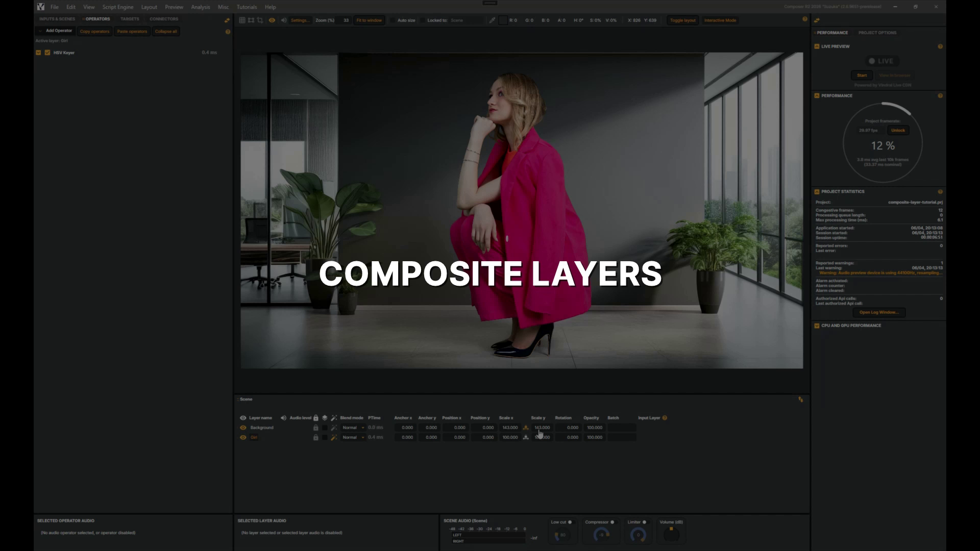Image resolution: width=980 pixels, height=551 pixels.
Task: Click application logo in menu bar
Action: pyautogui.click(x=41, y=7)
